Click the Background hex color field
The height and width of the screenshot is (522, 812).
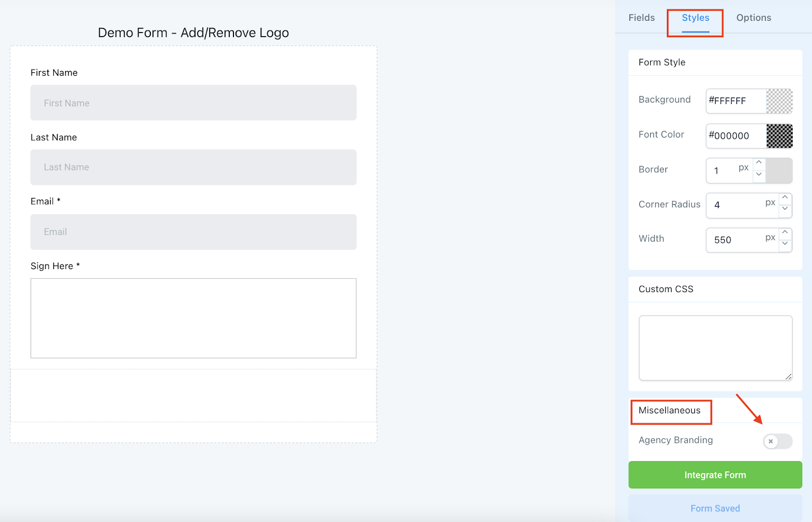coord(736,101)
